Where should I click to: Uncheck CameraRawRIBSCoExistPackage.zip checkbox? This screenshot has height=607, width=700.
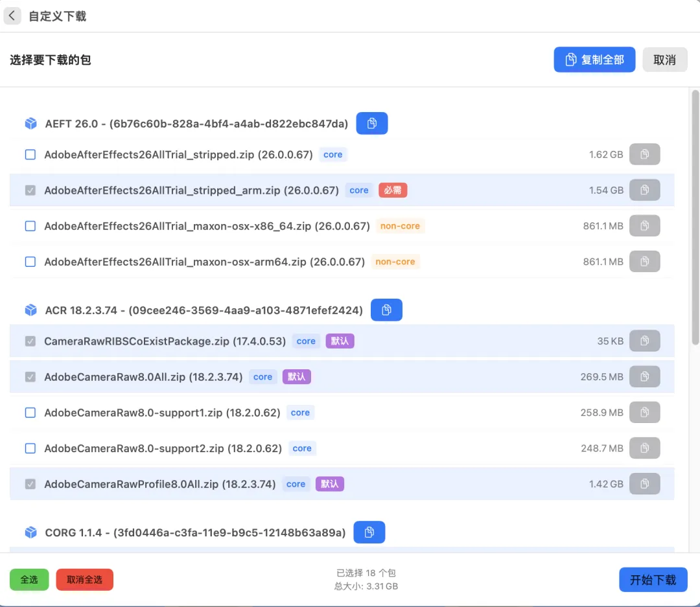[x=30, y=341]
